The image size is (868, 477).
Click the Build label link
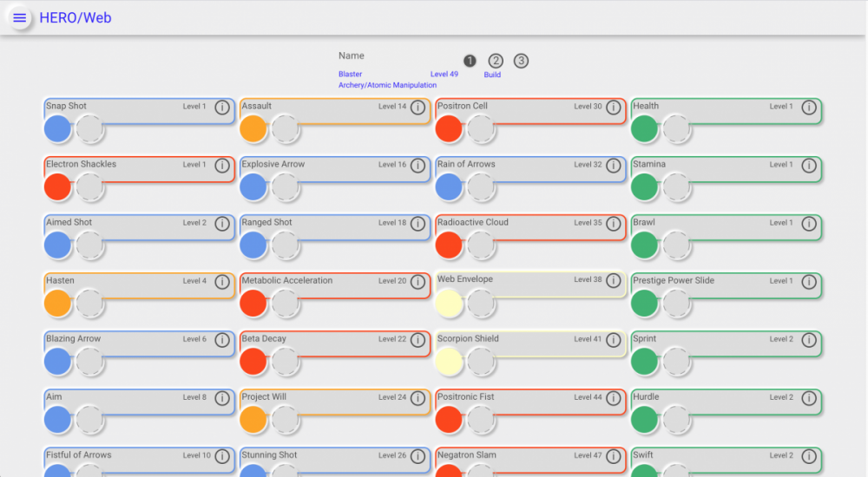[x=492, y=75]
